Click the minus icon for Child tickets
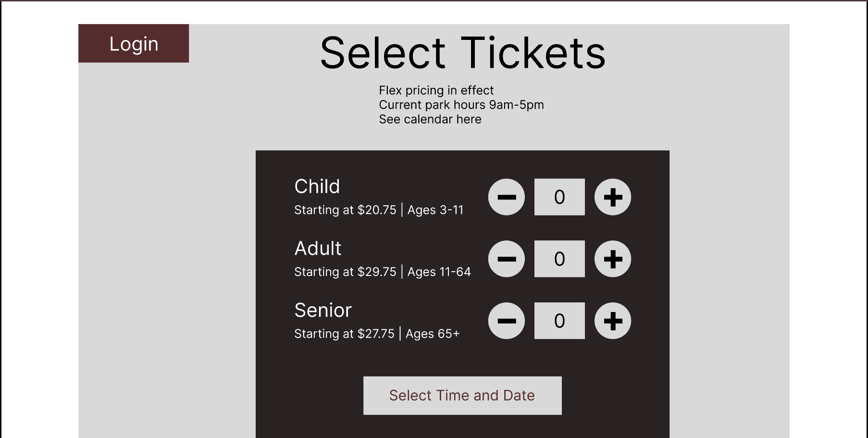 (x=506, y=196)
